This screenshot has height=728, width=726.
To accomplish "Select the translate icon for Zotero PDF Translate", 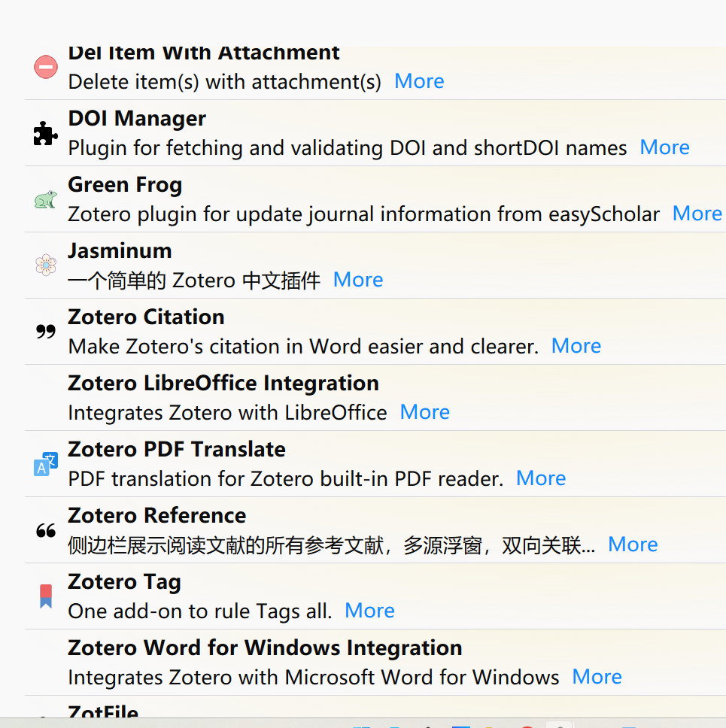I will click(45, 464).
